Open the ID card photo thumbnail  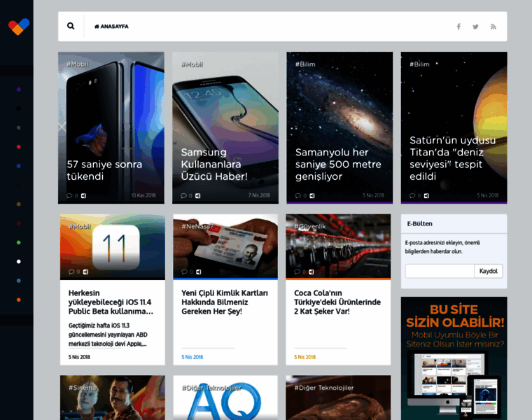click(225, 246)
